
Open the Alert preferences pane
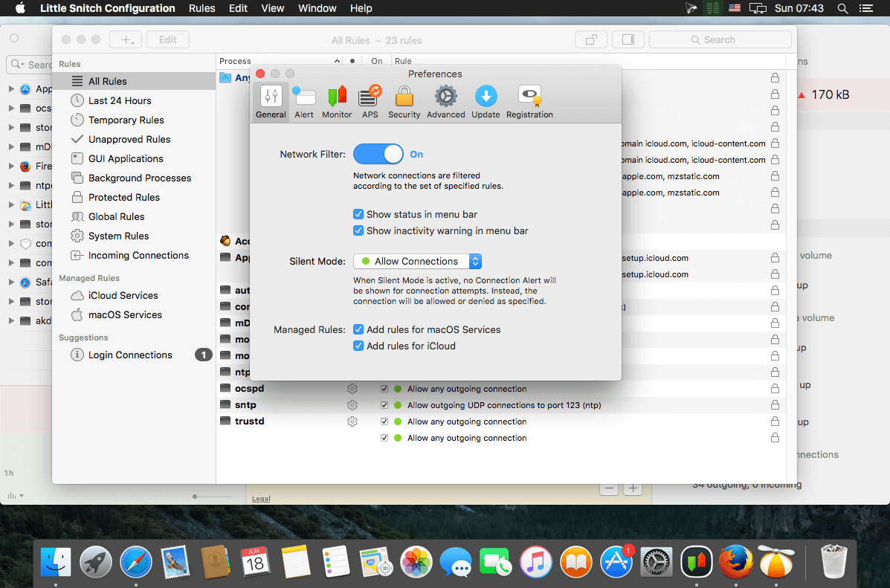click(x=303, y=102)
